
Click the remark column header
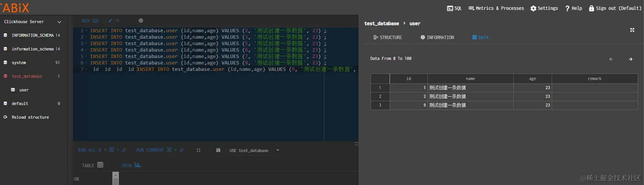[595, 79]
